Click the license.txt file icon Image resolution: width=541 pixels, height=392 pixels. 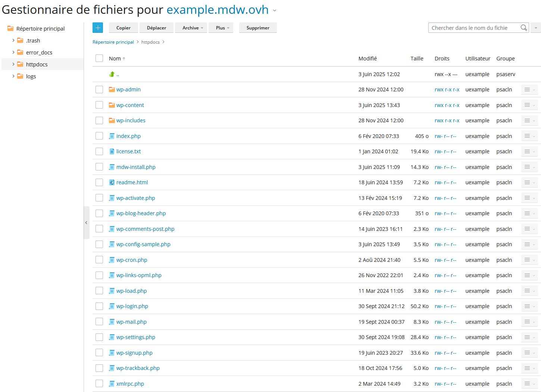[112, 151]
